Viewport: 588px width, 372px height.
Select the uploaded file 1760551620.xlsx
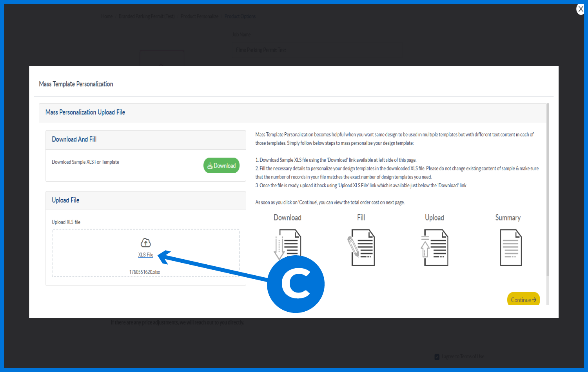click(x=145, y=272)
